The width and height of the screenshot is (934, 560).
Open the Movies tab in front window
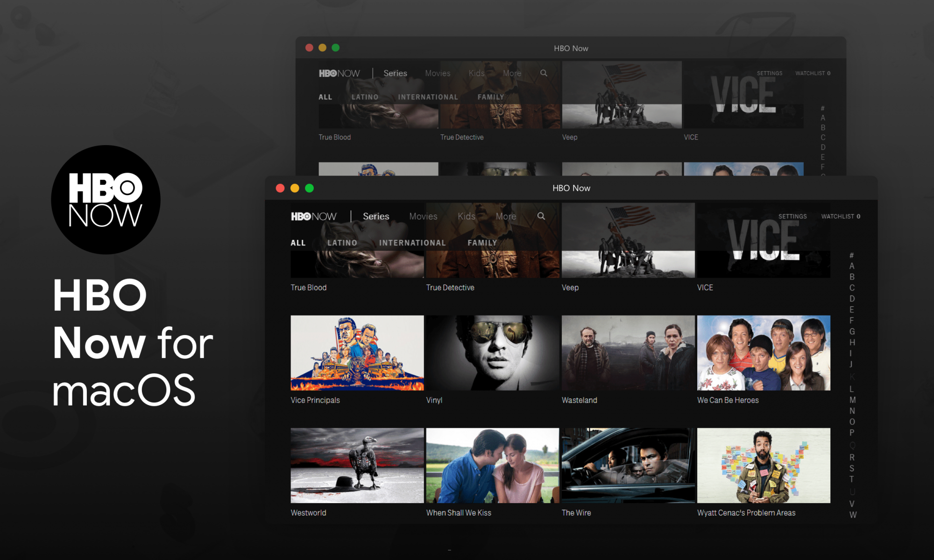[x=423, y=217]
